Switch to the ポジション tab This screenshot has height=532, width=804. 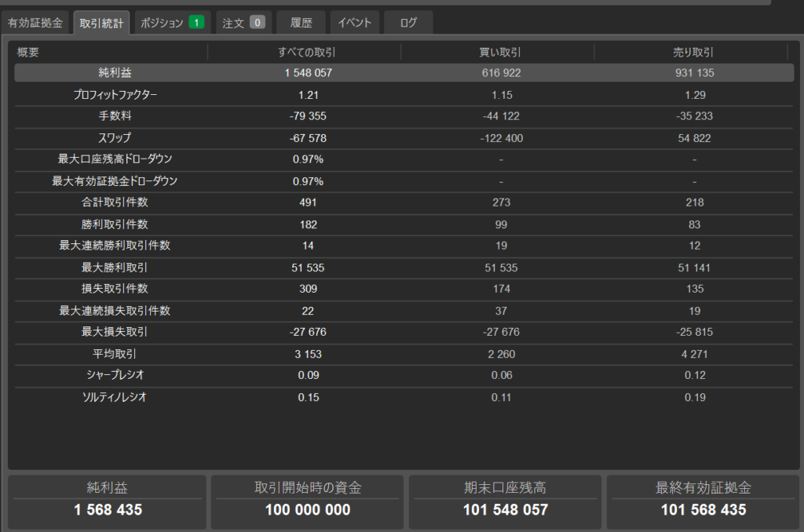(162, 23)
